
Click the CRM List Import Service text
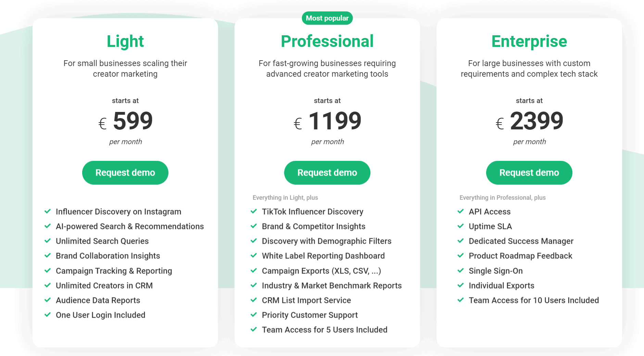coord(306,300)
